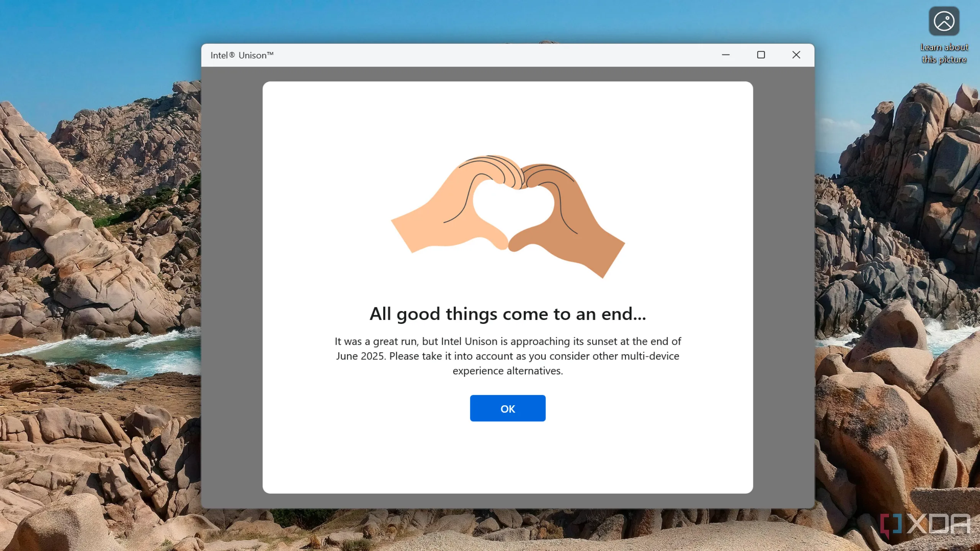Close the Intel Unison window
This screenshot has height=551, width=980.
(796, 55)
